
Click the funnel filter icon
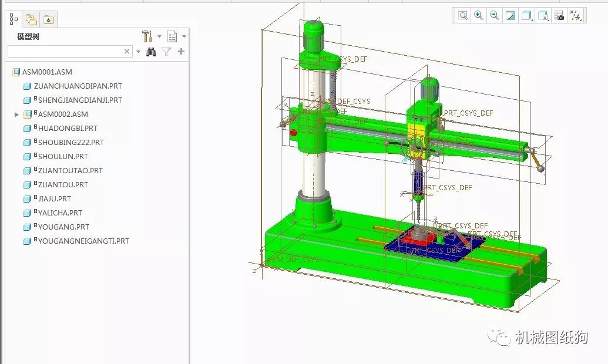click(x=166, y=52)
